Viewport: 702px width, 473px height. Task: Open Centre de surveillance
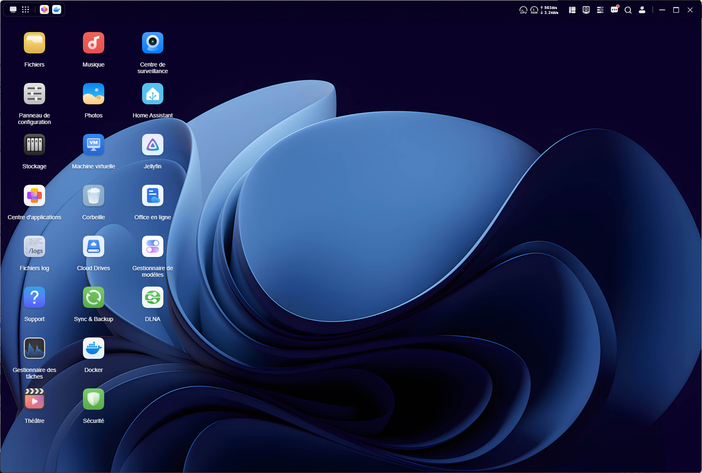coord(153,43)
